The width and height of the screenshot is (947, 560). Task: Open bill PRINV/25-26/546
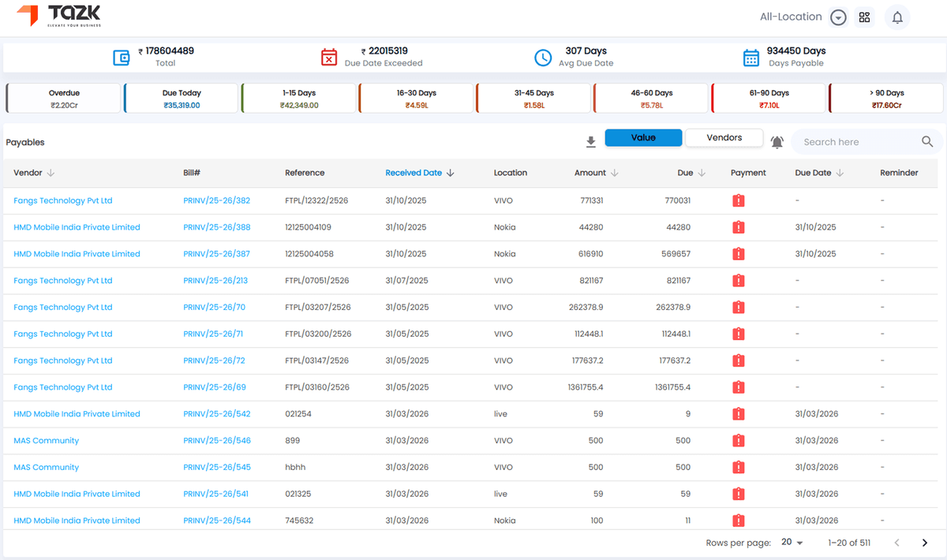pyautogui.click(x=217, y=441)
